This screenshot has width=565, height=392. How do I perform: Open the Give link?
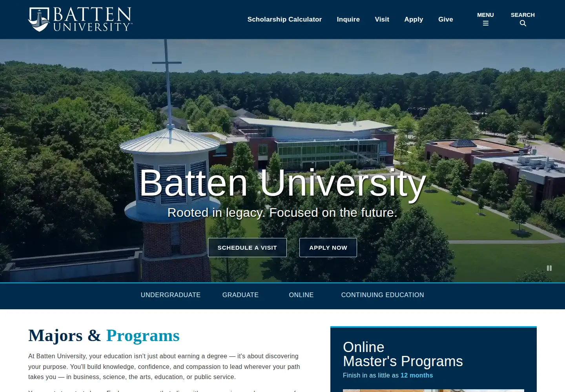point(445,19)
